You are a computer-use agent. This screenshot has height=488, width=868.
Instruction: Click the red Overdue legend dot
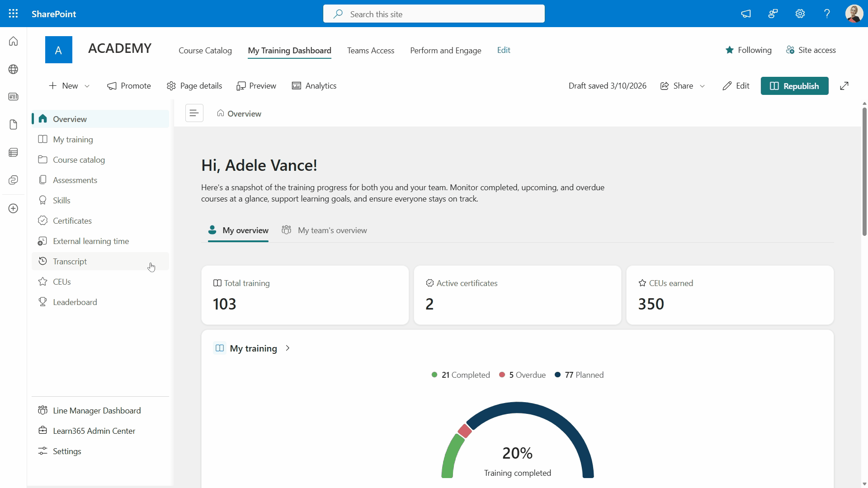point(502,375)
